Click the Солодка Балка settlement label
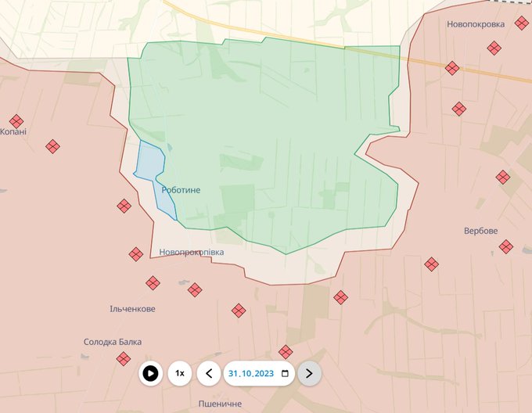The image size is (532, 413). (113, 342)
